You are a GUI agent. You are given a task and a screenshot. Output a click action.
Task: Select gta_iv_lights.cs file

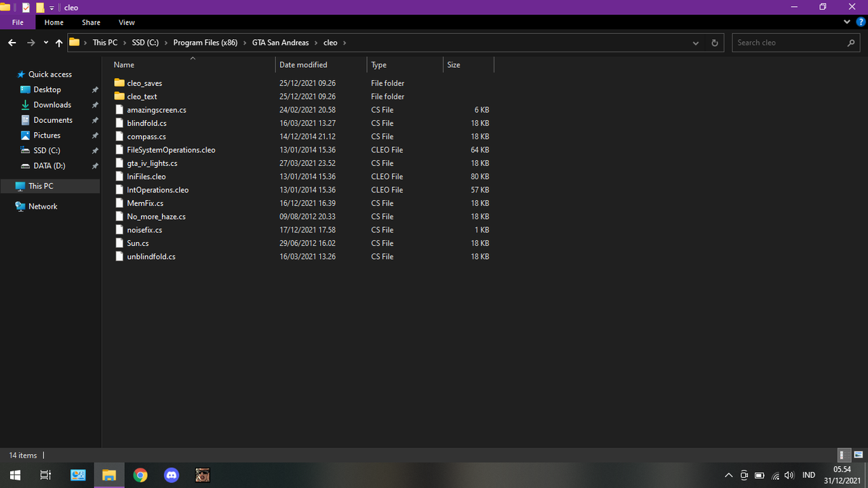pyautogui.click(x=152, y=163)
